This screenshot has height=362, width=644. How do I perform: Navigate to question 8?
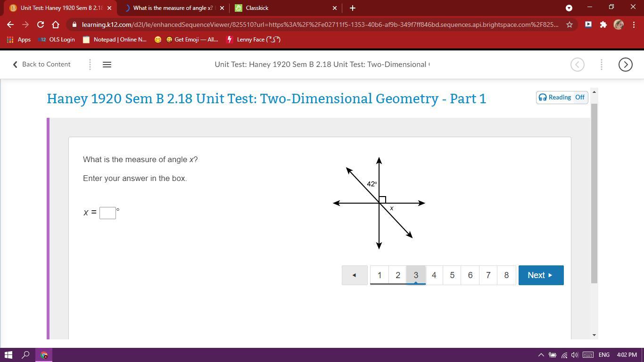(506, 275)
